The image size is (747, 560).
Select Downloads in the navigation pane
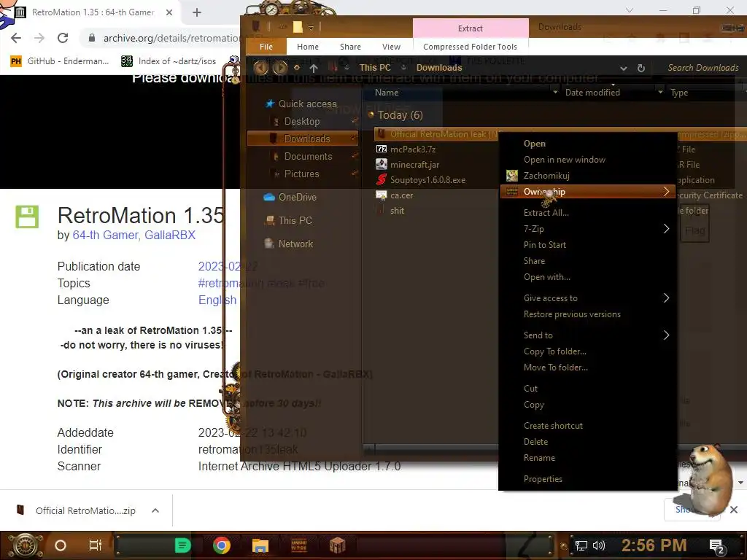tap(303, 139)
